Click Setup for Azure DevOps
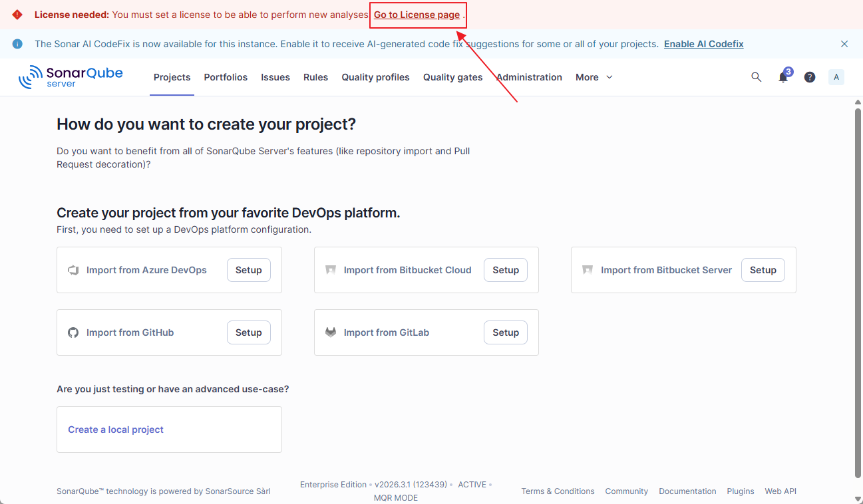 click(x=249, y=270)
